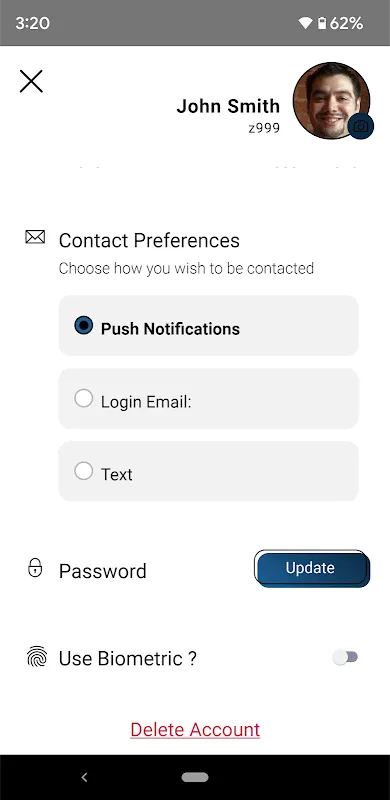Open John Smith's profile picture
Screen dimensions: 390x800
pos(331,101)
